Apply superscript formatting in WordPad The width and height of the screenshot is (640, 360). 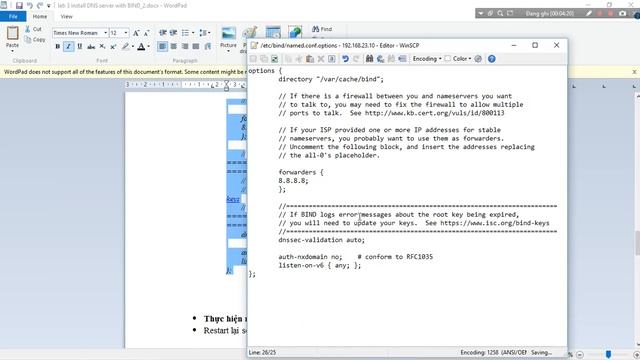click(x=113, y=47)
